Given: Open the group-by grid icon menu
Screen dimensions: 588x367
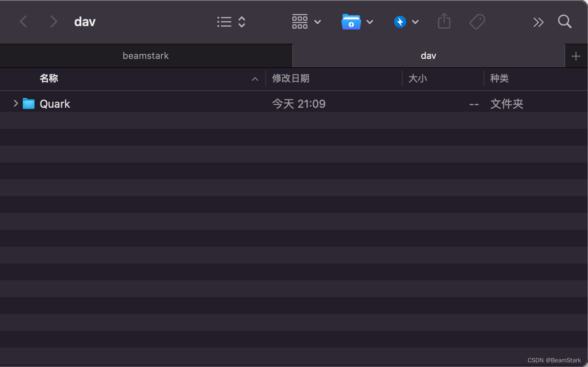Looking at the screenshot, I should click(x=300, y=21).
